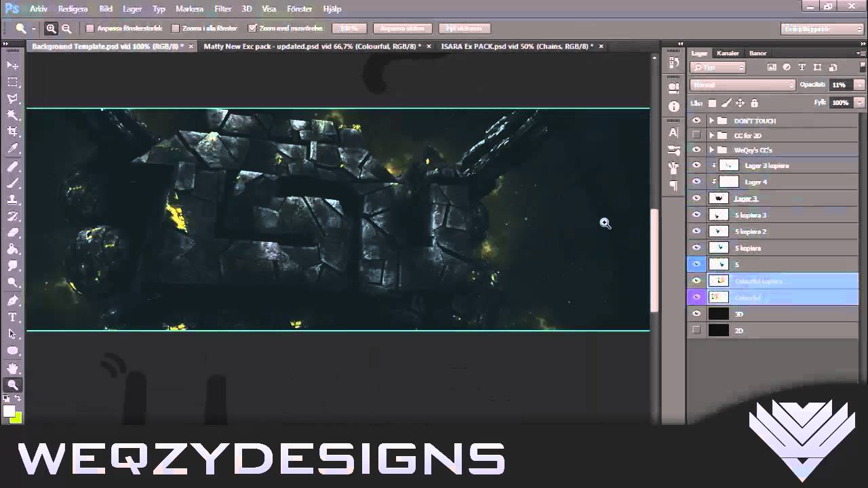Select the Smudge tool

click(x=12, y=267)
